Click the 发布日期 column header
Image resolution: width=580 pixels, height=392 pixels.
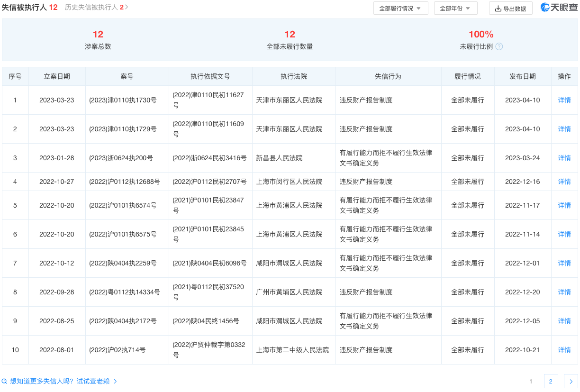tap(522, 76)
